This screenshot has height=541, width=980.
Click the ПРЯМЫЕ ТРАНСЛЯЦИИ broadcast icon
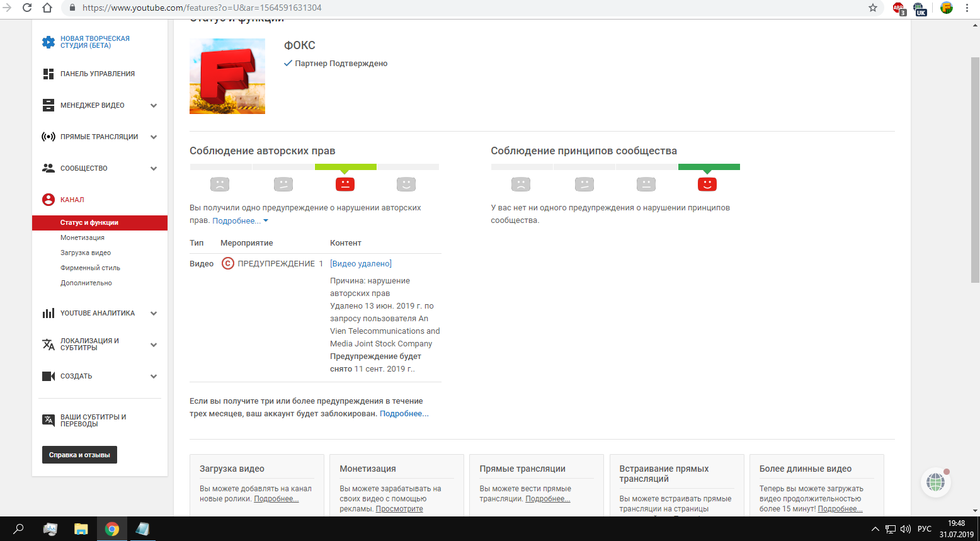48,137
